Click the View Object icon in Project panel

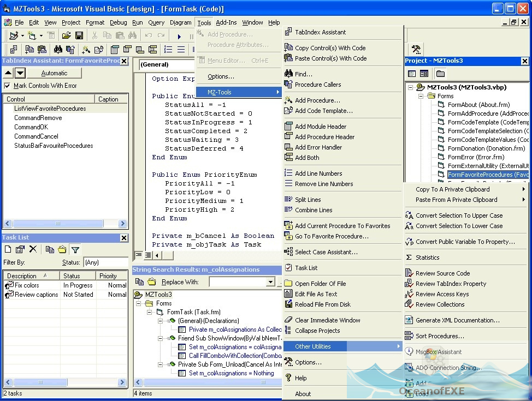tap(424, 74)
